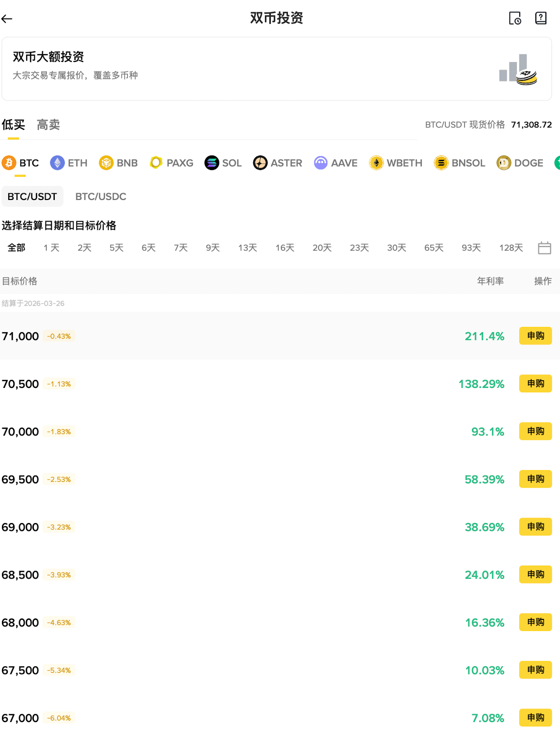Select the ASTER coin icon
This screenshot has width=560, height=739.
pyautogui.click(x=261, y=163)
